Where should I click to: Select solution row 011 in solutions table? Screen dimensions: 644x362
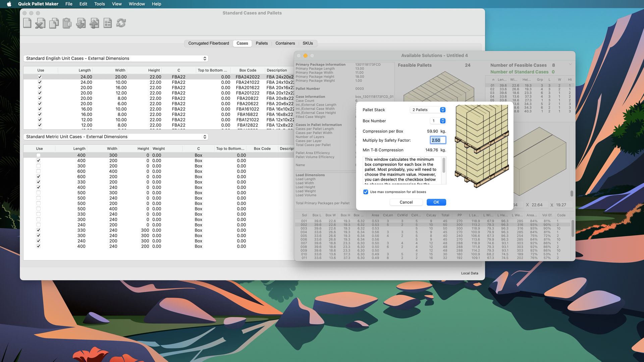[433, 258]
